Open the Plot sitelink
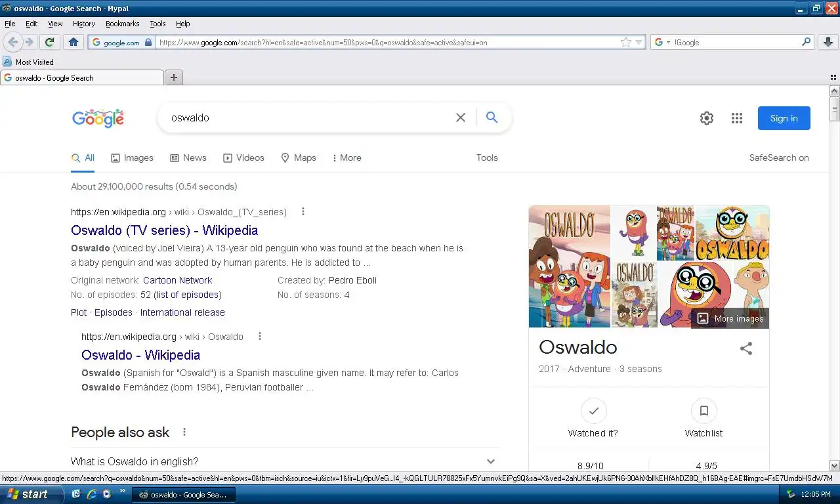This screenshot has height=504, width=840. click(79, 312)
